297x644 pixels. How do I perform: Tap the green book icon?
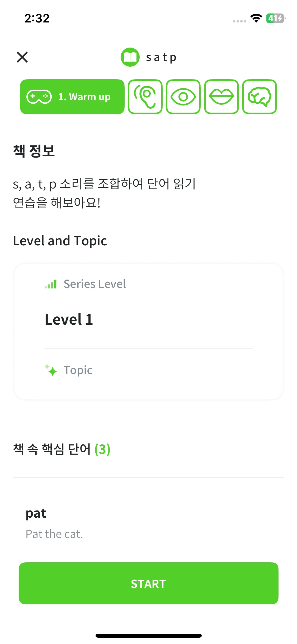coord(130,57)
